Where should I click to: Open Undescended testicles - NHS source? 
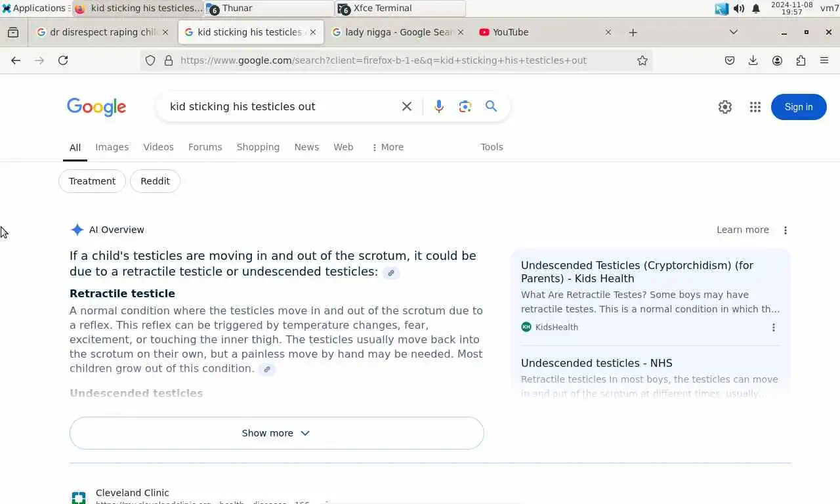click(597, 363)
